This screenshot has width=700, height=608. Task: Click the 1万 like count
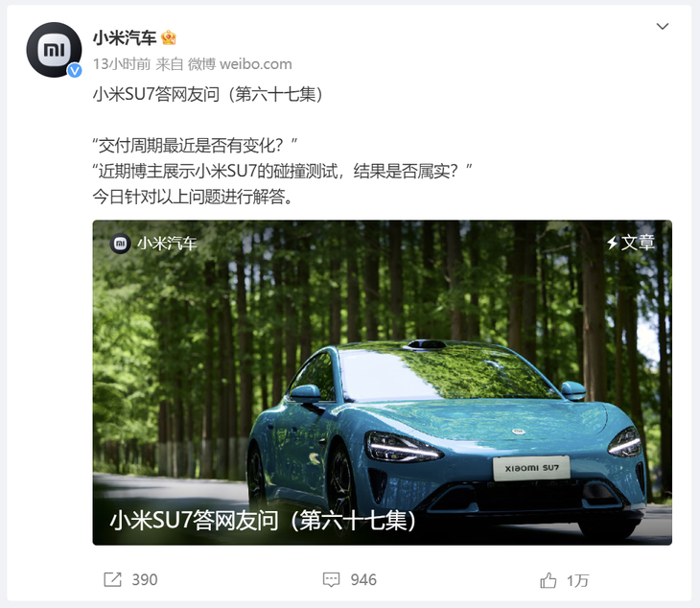click(x=578, y=581)
